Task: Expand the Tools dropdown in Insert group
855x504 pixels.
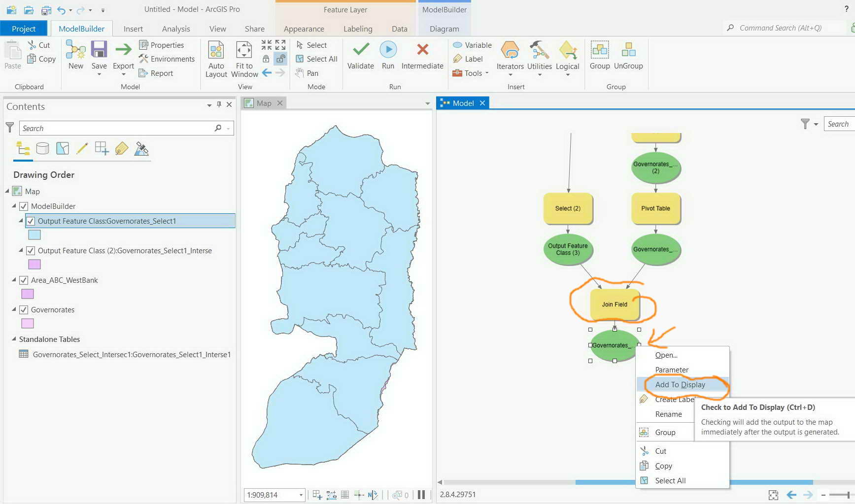Action: point(487,73)
